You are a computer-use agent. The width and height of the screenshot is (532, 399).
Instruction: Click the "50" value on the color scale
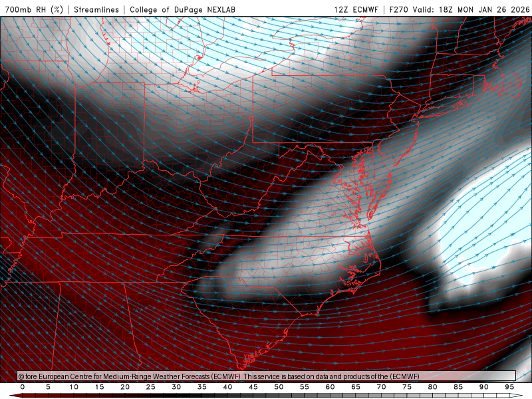tap(279, 387)
